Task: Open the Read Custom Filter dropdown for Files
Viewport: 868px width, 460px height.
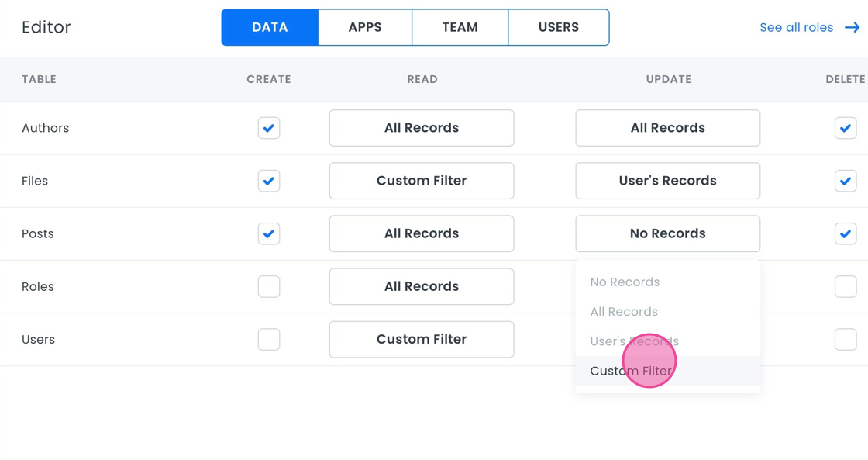Action: 421,181
